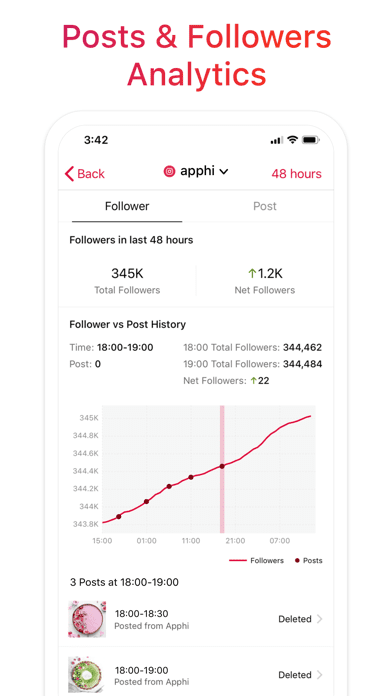The image size is (392, 696).
Task: Toggle Posts dots in chart legend
Action: pyautogui.click(x=309, y=561)
